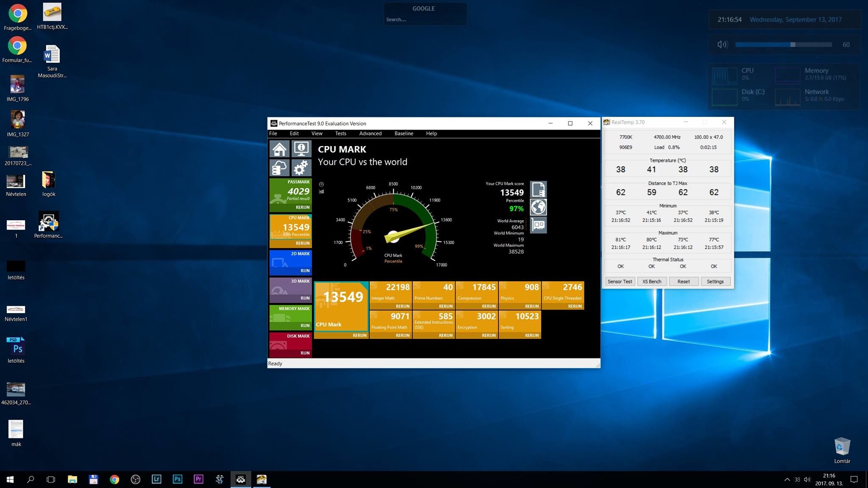Open the letöltés PSD file icon

16,350
